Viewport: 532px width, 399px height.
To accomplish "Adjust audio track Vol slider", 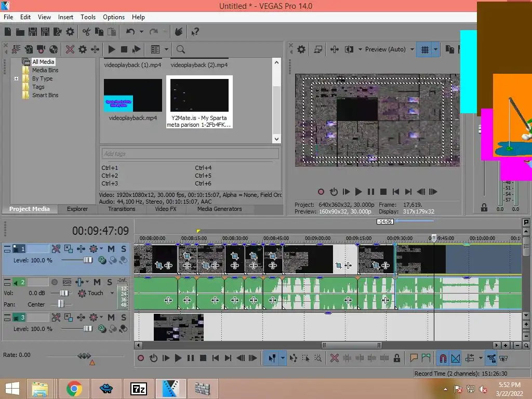I will (x=63, y=293).
